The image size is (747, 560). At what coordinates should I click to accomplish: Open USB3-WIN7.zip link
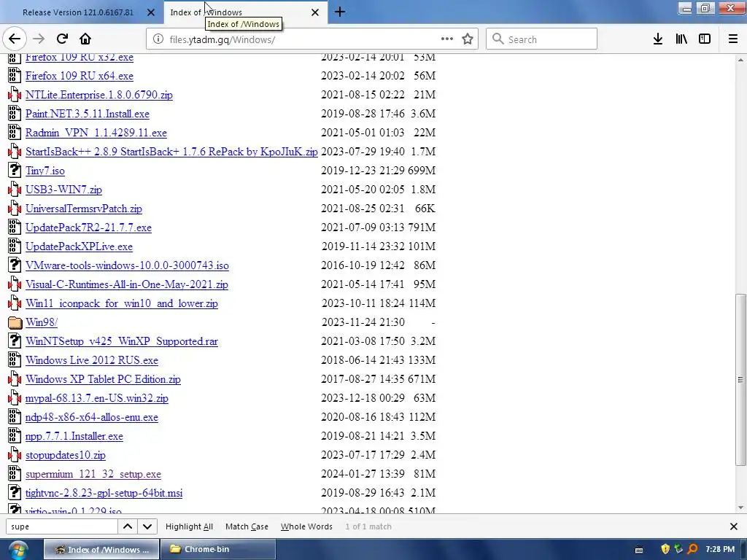(63, 190)
